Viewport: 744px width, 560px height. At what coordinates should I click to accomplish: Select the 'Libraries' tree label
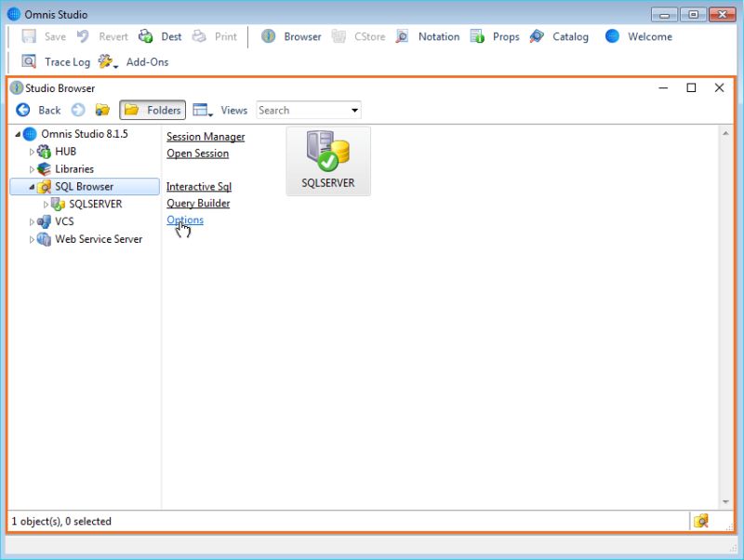[74, 169]
